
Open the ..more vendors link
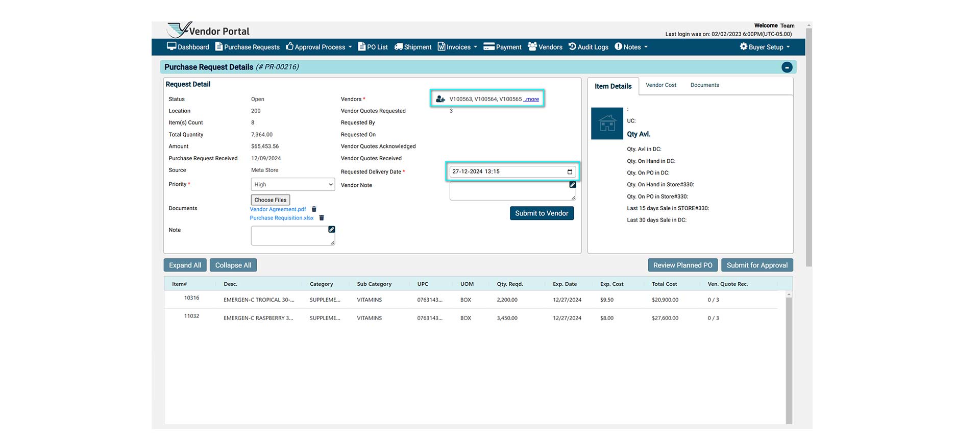tap(531, 99)
